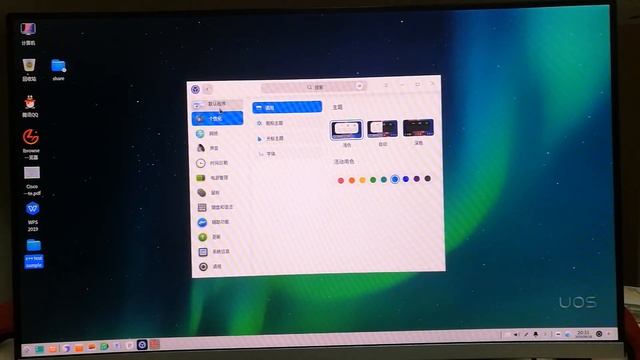Viewport: 640px width, 360px height.
Task: Switch to the Font settings tab
Action: [x=287, y=154]
